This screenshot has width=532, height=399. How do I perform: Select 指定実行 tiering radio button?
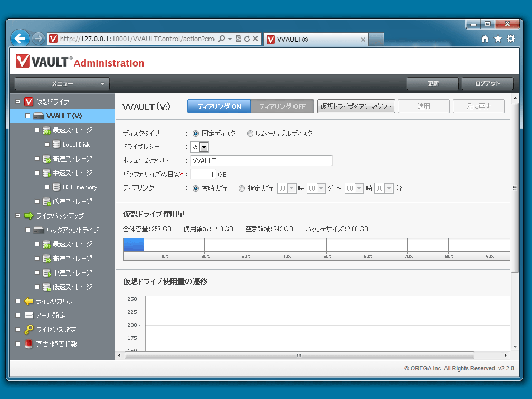click(x=242, y=188)
